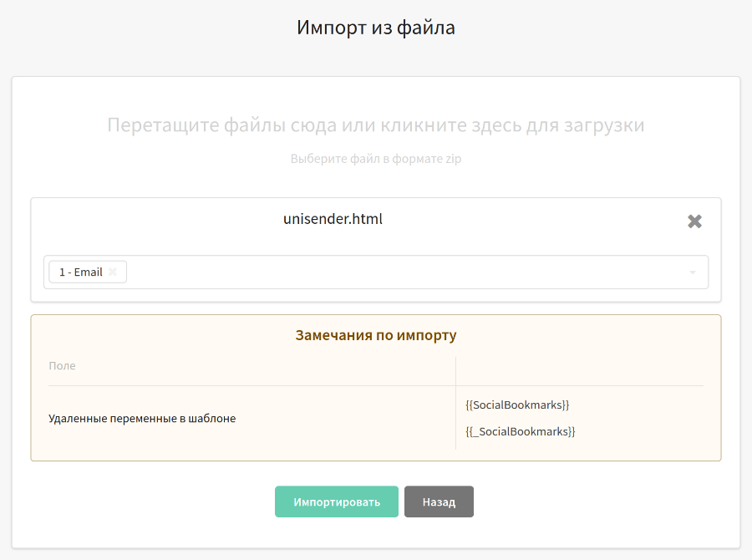Click the empty second column header cell
Image resolution: width=752 pixels, height=560 pixels.
click(579, 371)
